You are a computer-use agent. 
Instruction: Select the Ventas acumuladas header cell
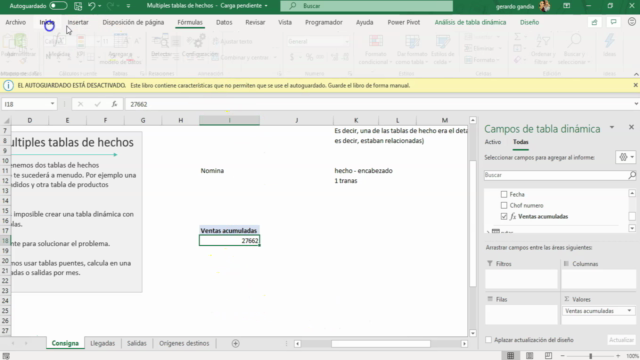229,231
